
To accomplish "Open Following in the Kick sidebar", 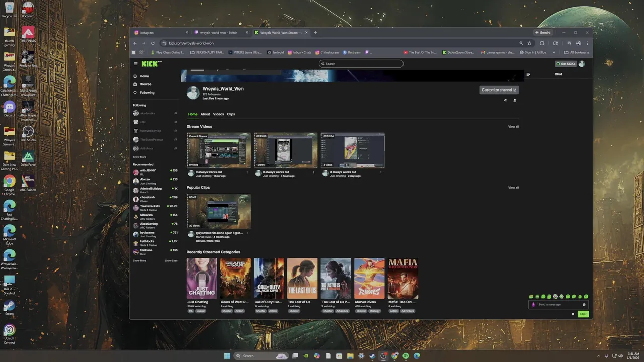I will 147,93.
